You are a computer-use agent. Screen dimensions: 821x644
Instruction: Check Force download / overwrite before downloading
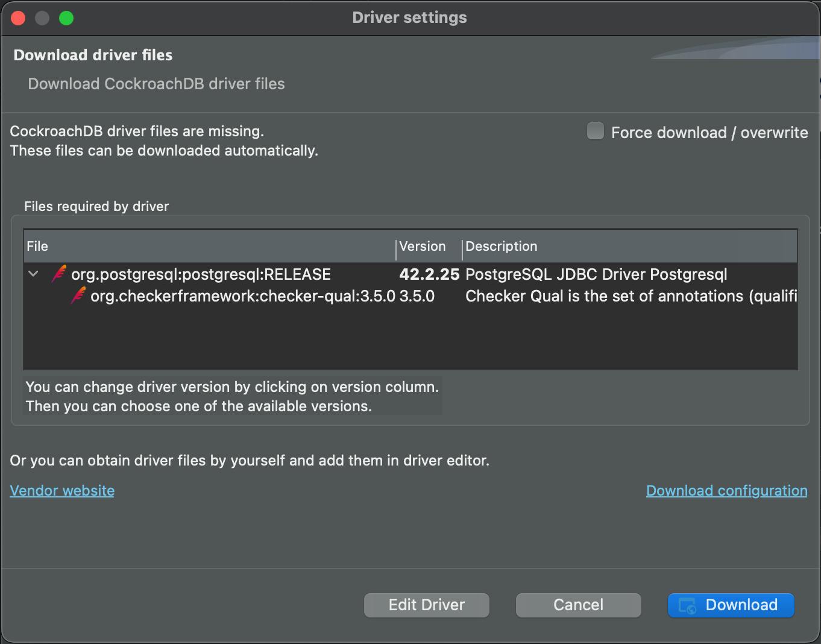point(595,131)
